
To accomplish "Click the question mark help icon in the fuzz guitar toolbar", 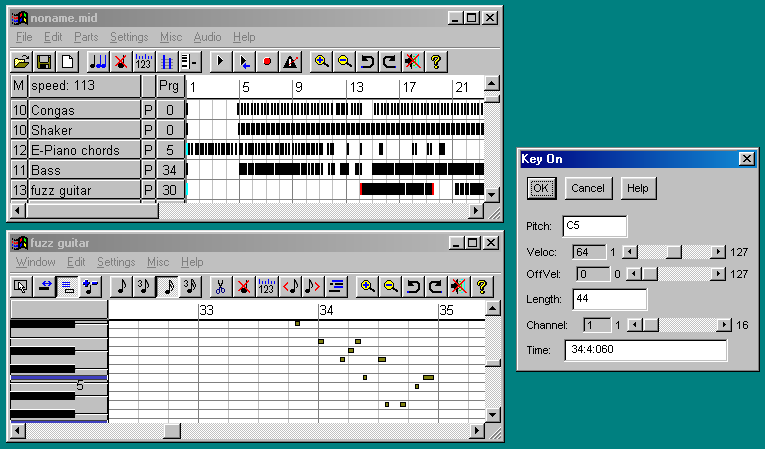I will (x=482, y=286).
